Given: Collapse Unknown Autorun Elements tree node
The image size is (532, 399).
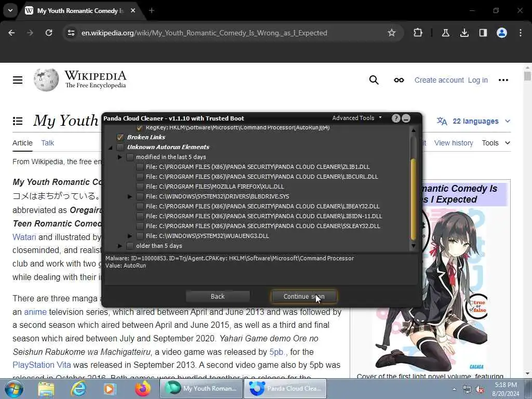Looking at the screenshot, I should pyautogui.click(x=110, y=148).
